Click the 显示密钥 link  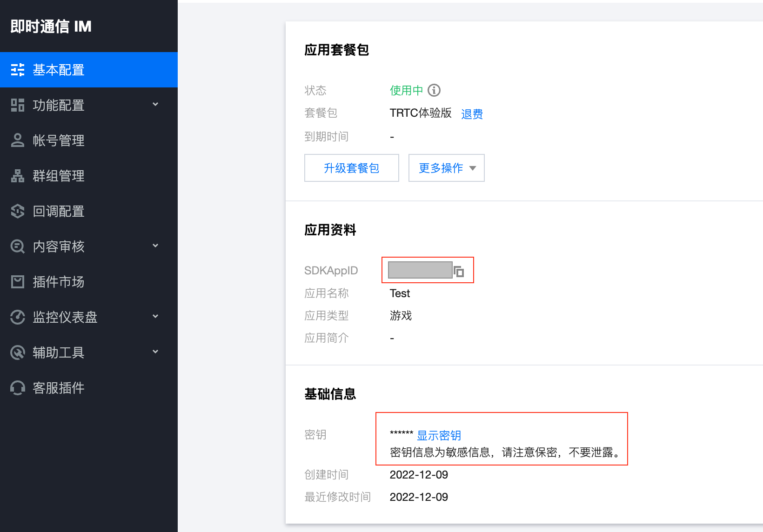pos(439,436)
